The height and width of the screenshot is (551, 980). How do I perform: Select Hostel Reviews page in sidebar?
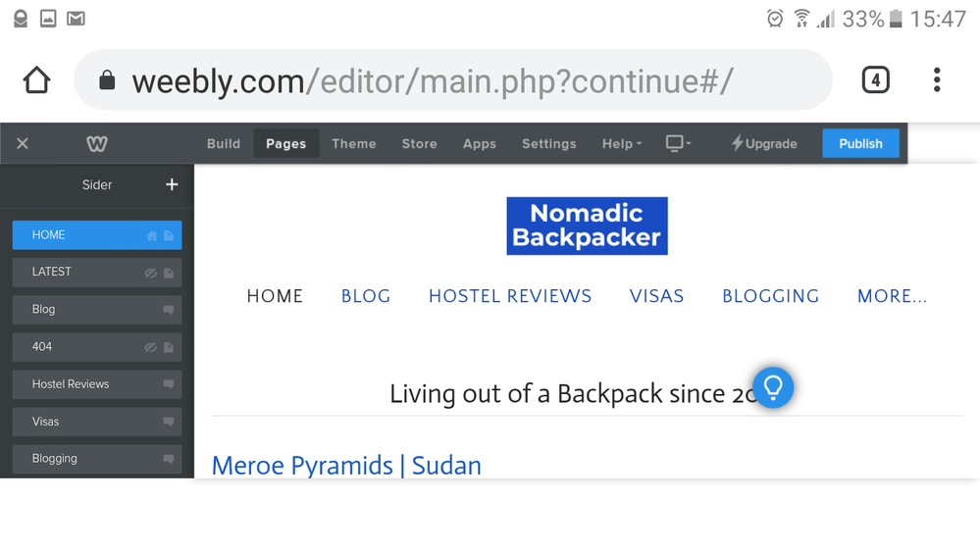pos(71,384)
